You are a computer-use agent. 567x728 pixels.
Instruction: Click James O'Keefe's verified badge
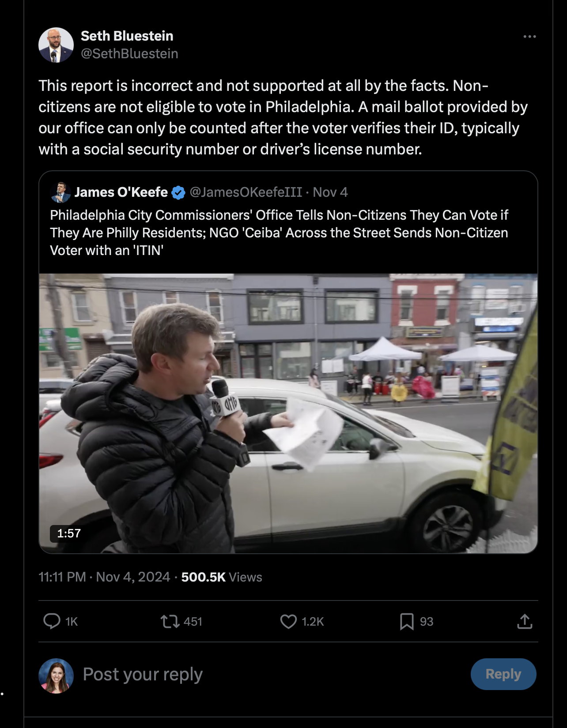178,193
